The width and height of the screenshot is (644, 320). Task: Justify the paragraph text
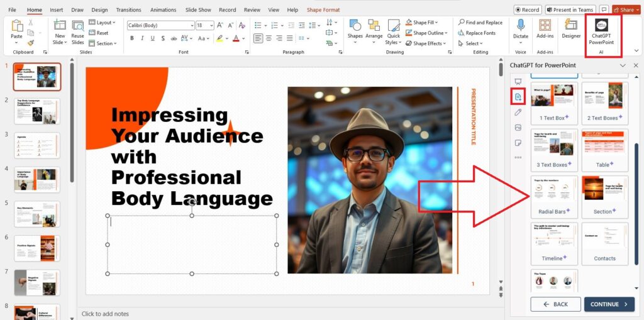(x=289, y=38)
